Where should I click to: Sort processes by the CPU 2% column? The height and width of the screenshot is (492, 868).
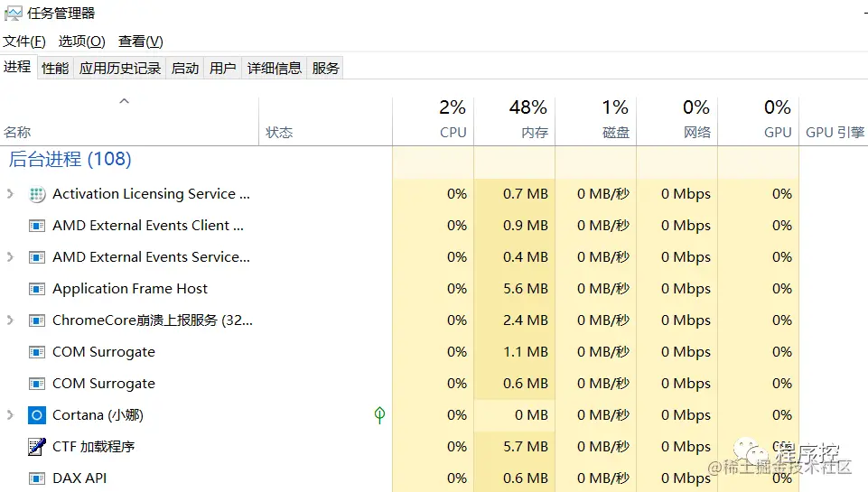[433, 122]
